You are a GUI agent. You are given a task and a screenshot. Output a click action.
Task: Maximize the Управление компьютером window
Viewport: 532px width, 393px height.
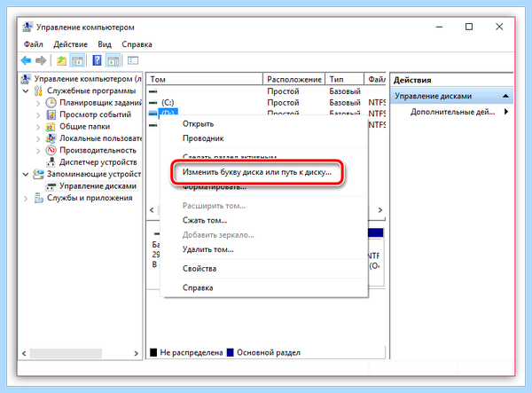469,27
